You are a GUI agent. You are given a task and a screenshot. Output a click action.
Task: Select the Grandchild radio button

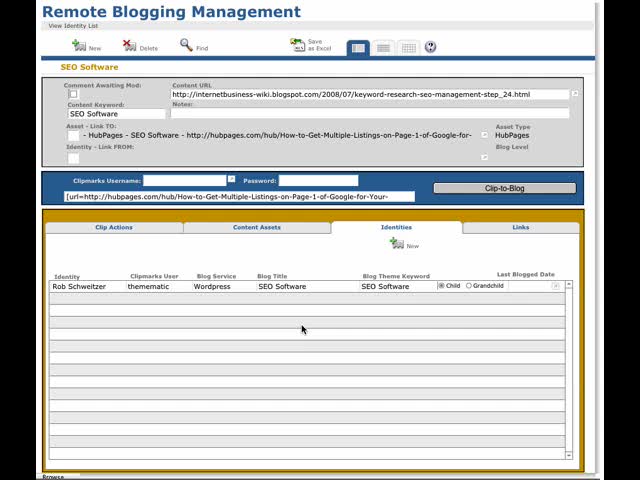coord(469,286)
